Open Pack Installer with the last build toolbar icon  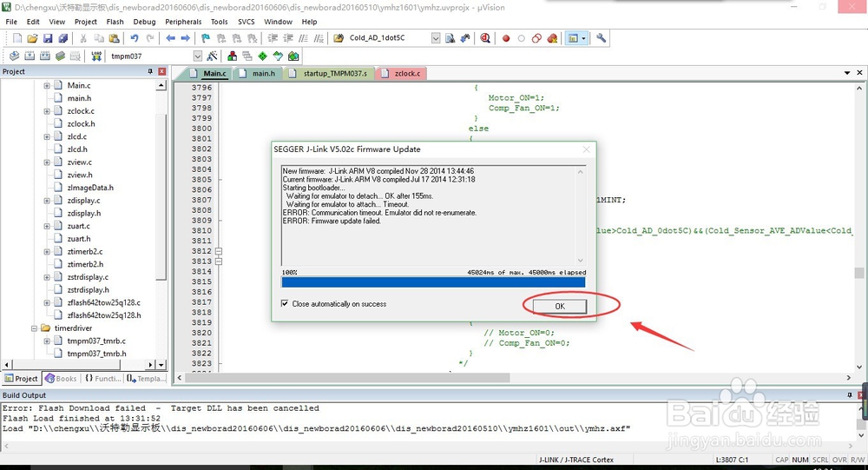click(x=293, y=56)
